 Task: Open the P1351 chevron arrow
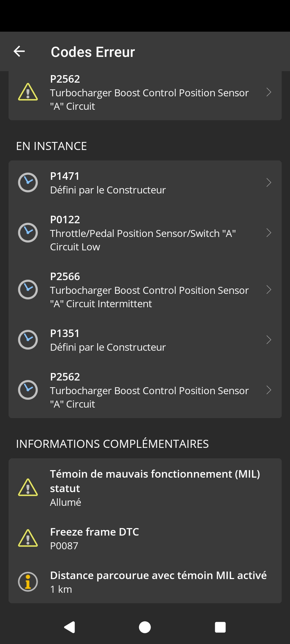tap(269, 340)
